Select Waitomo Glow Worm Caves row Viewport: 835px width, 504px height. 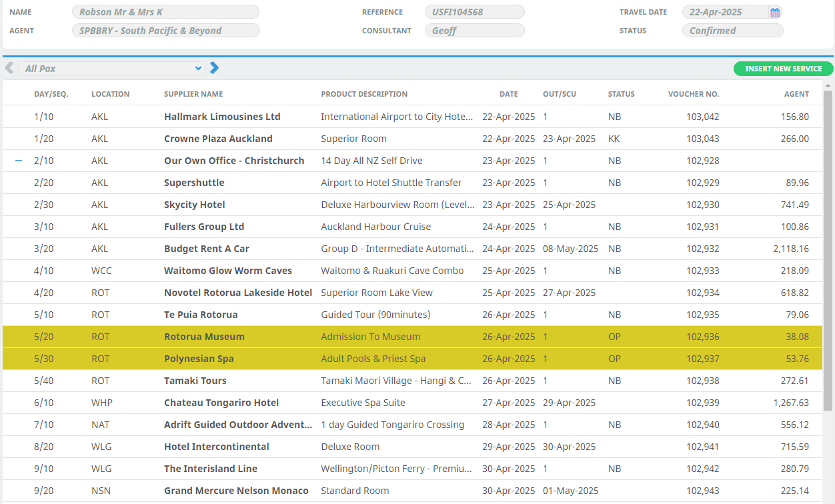[412, 271]
